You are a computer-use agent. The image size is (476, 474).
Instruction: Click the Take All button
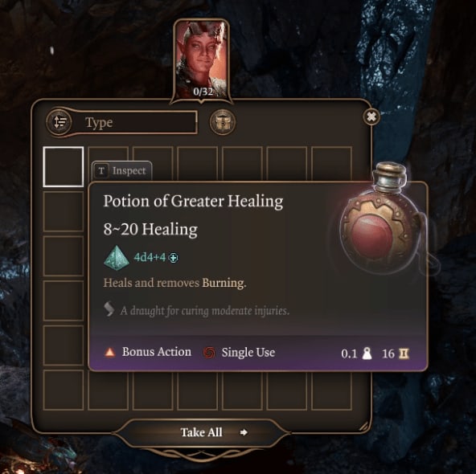point(202,432)
